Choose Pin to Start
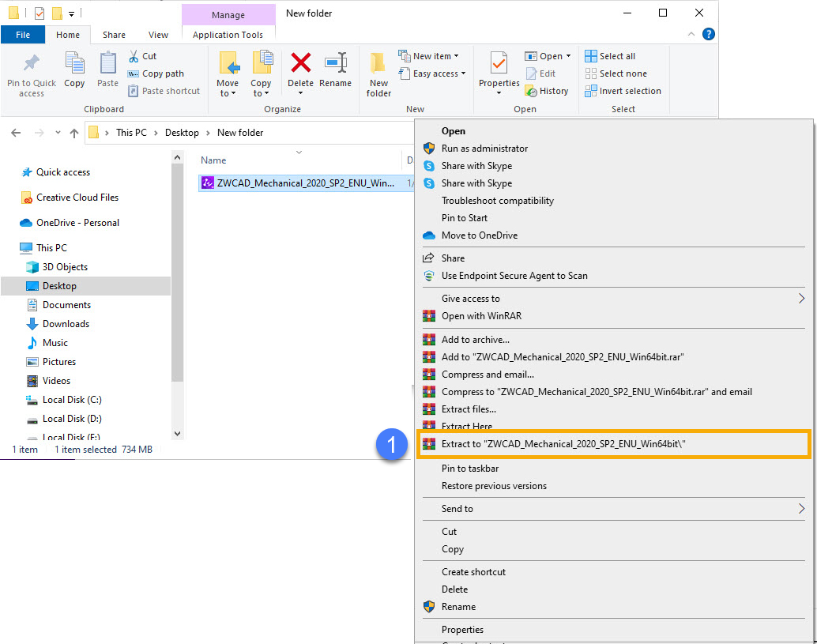 point(465,218)
